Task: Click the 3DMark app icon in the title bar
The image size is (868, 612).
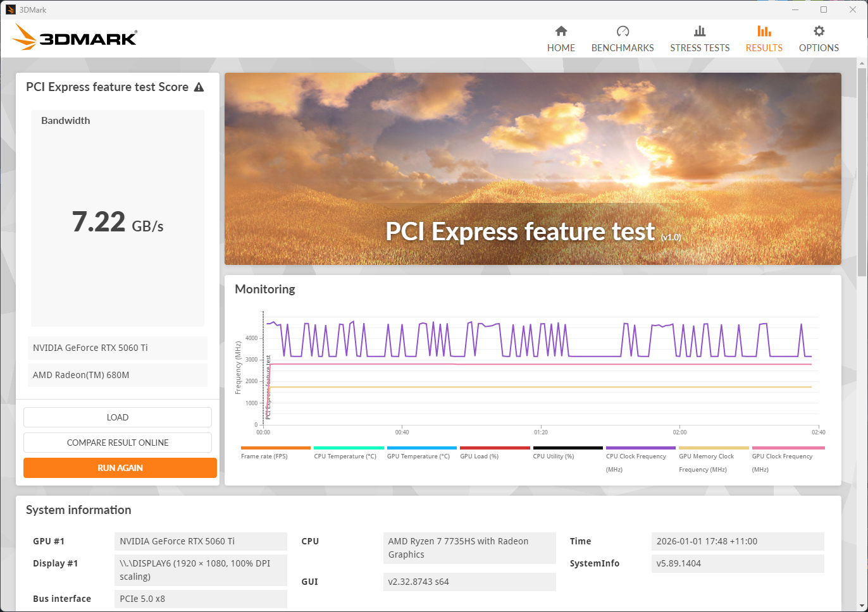Action: point(10,9)
